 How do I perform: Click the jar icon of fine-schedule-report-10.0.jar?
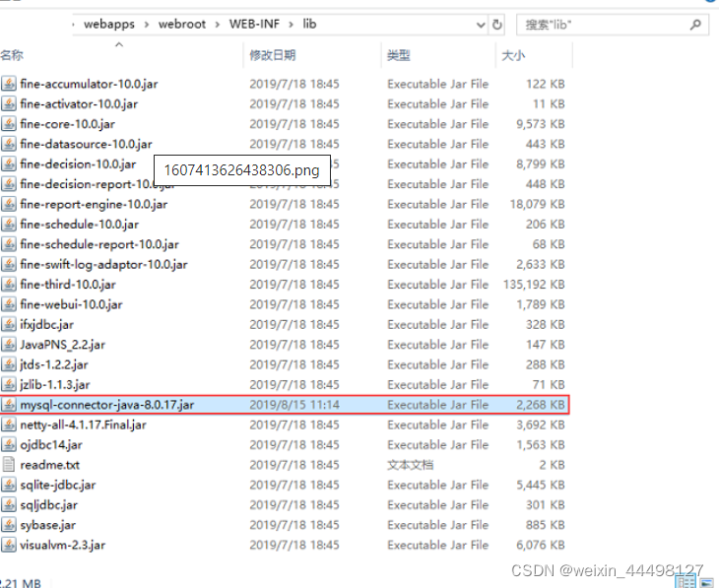(x=8, y=244)
